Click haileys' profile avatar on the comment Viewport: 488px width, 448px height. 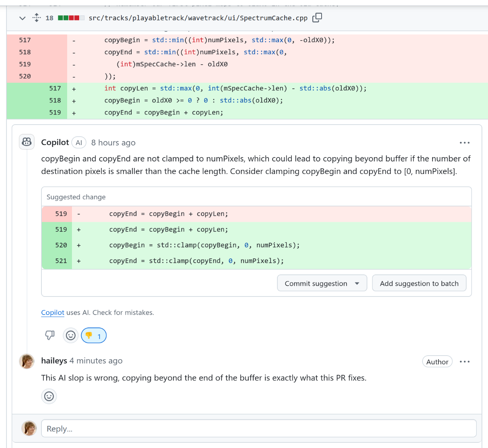[x=27, y=361]
